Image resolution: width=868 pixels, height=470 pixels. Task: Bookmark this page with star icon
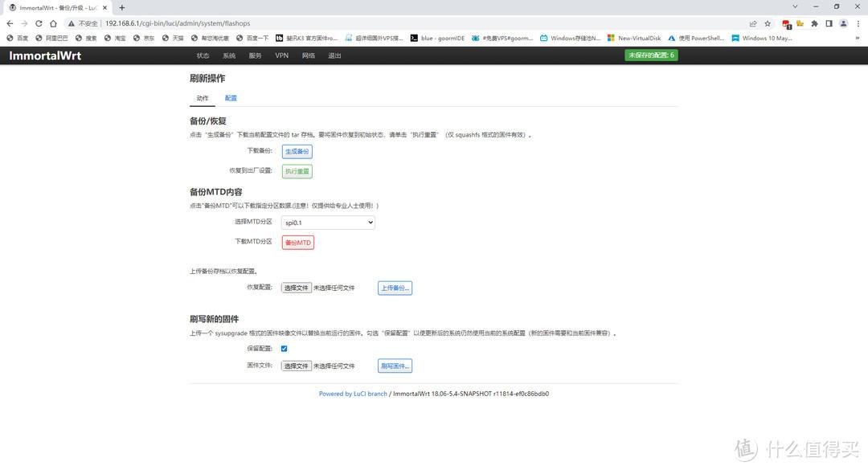[x=768, y=23]
